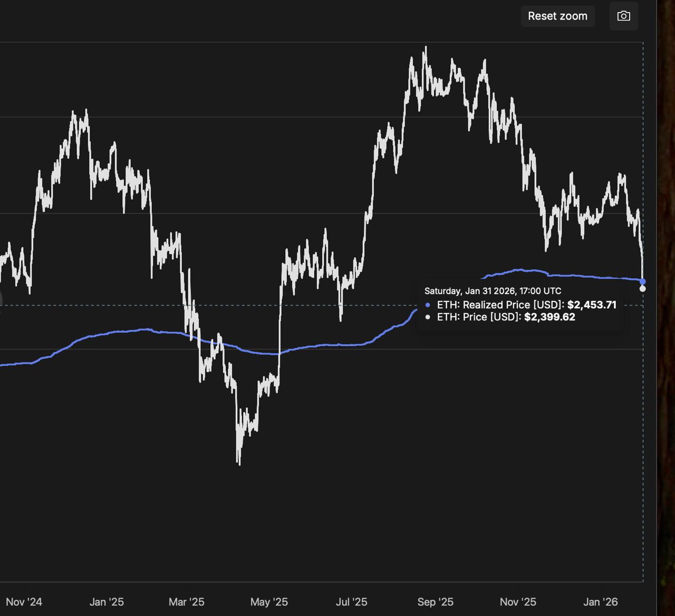The width and height of the screenshot is (675, 616).
Task: Select the Sep '25 axis label
Action: click(x=435, y=602)
